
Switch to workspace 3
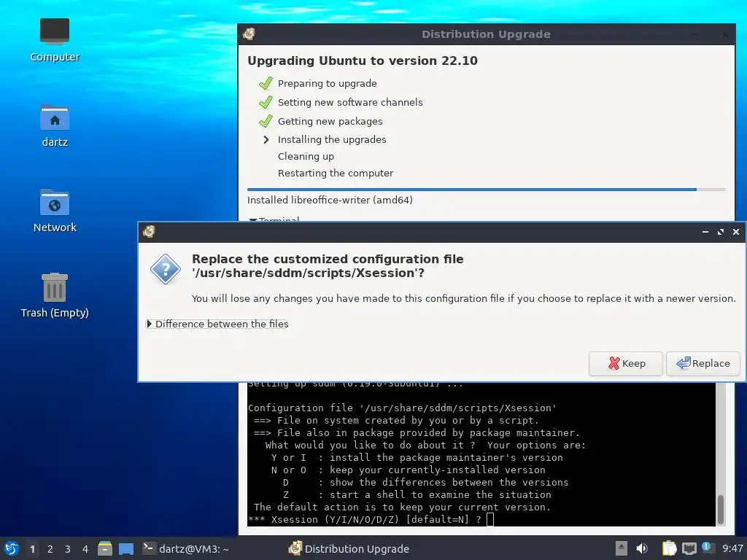68,549
